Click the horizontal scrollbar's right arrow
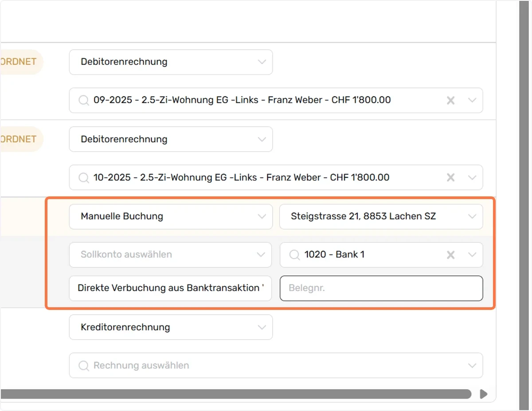Screen dimensions: 532x411 point(484,394)
